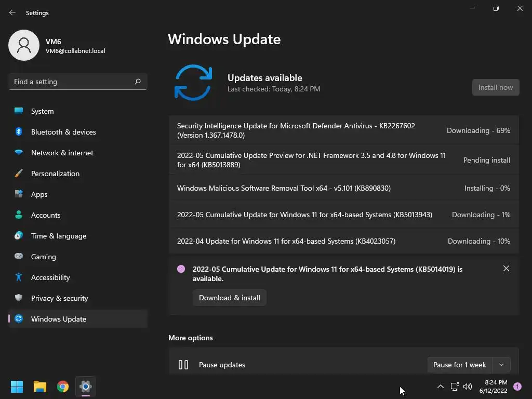Open Gaming settings

[78, 257]
